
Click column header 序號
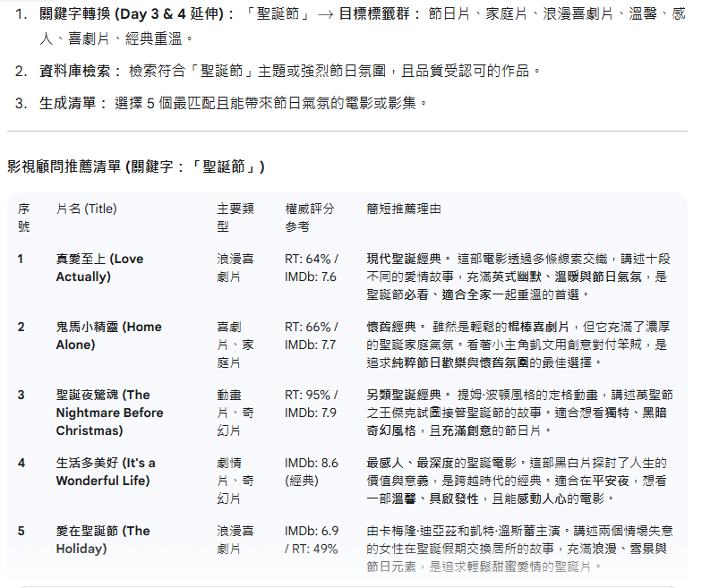(23, 217)
